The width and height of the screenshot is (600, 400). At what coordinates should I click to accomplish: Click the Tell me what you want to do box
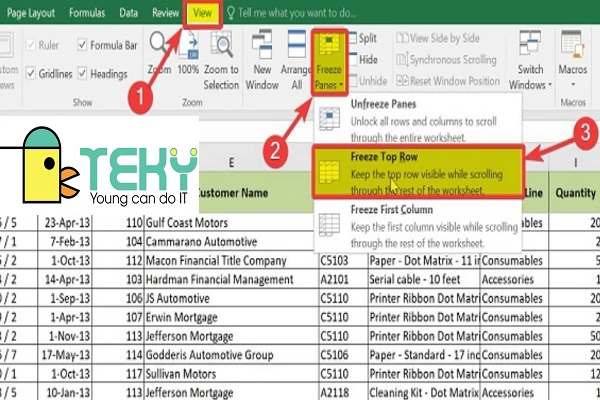coord(292,13)
